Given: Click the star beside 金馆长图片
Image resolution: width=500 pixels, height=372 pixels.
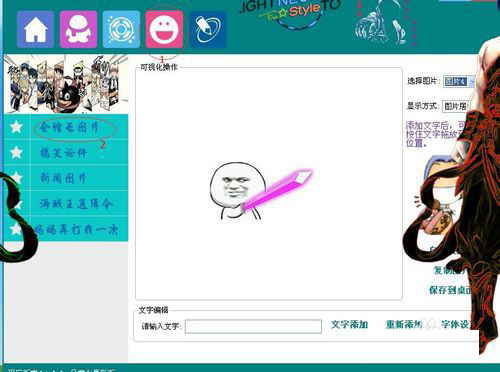Looking at the screenshot, I should click(x=16, y=127).
